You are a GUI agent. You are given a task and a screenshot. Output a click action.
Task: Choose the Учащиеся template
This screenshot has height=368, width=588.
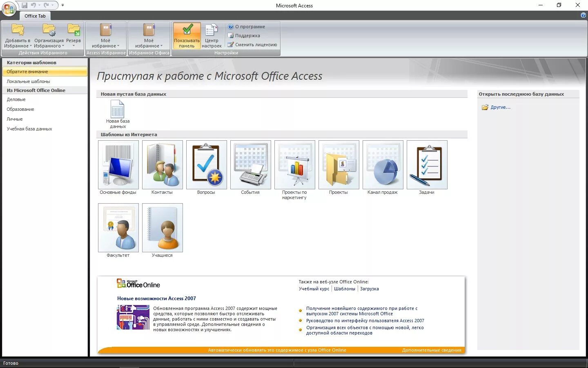tap(163, 231)
